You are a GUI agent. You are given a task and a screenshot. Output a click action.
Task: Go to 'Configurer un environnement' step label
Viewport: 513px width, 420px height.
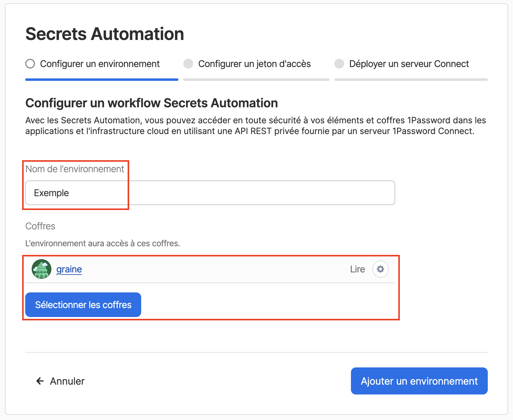[x=100, y=64]
